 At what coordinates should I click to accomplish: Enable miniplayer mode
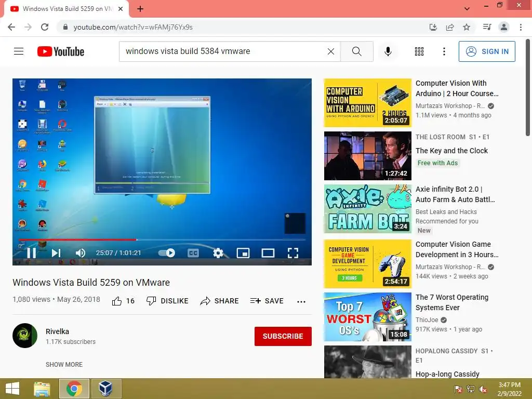pos(243,253)
